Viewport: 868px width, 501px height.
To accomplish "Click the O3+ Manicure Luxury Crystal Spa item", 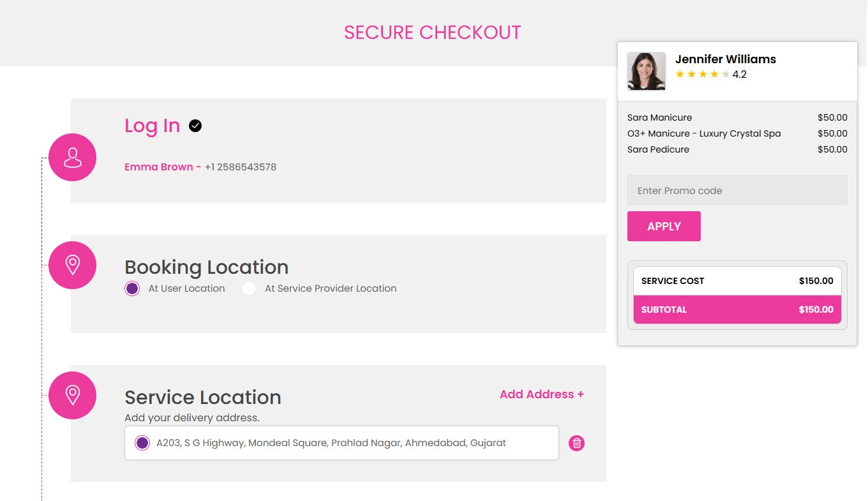I will click(x=703, y=133).
